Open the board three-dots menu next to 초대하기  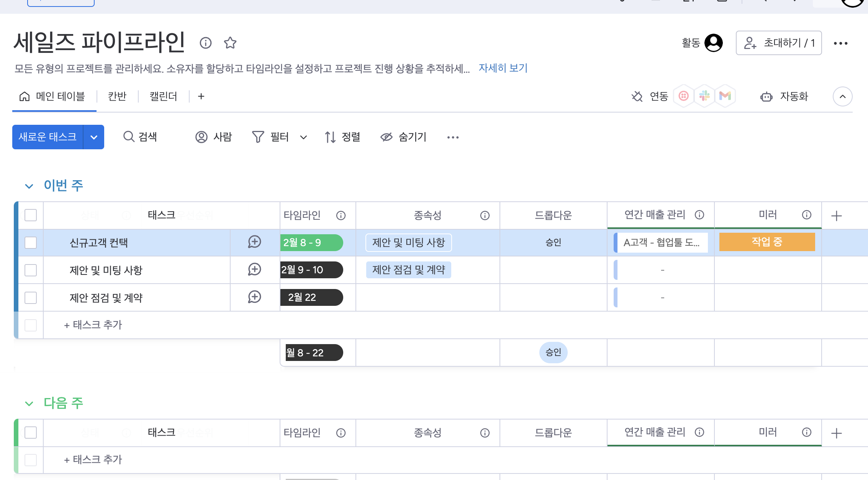pos(840,43)
